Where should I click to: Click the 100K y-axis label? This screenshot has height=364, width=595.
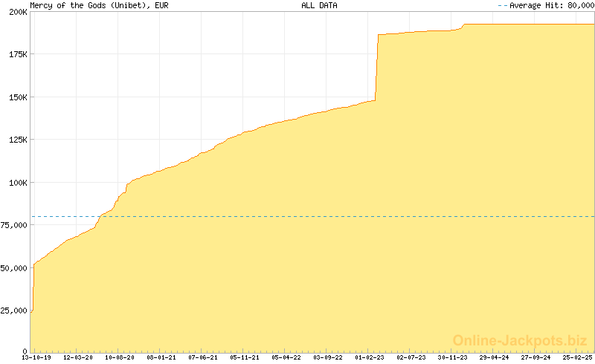tap(17, 183)
